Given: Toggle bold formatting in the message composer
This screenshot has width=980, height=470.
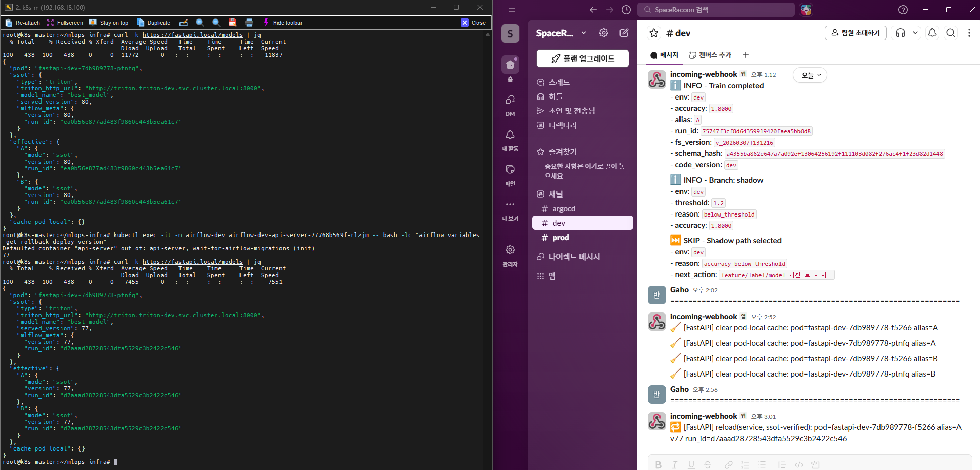Looking at the screenshot, I should [658, 464].
